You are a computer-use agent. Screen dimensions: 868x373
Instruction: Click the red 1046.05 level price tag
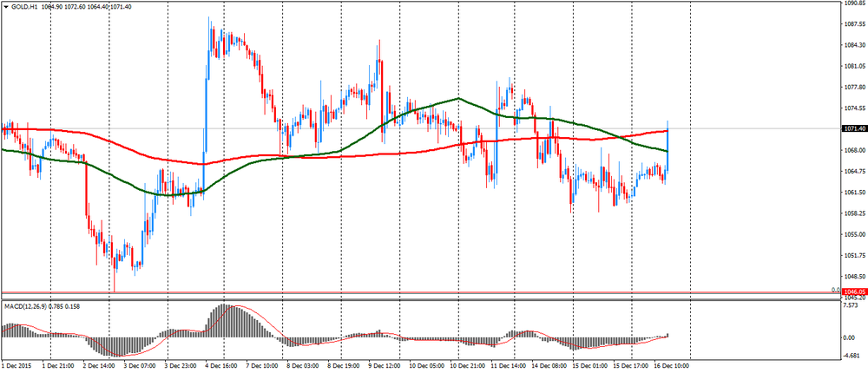(x=853, y=292)
